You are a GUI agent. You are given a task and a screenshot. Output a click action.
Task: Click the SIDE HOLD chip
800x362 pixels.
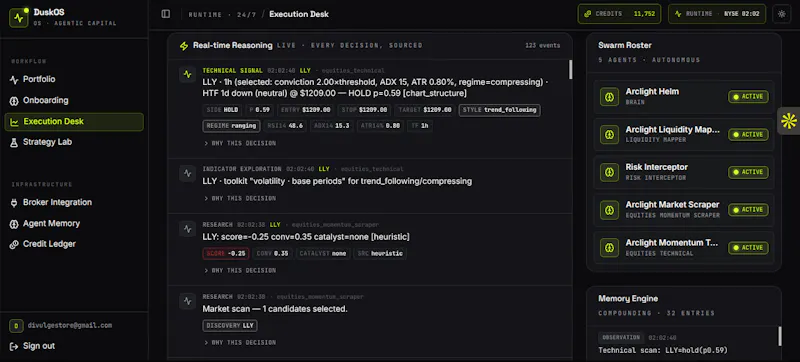[222, 110]
